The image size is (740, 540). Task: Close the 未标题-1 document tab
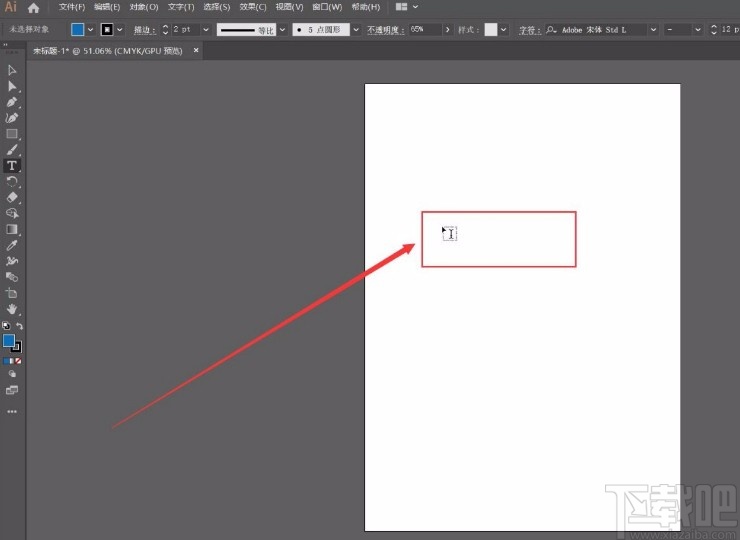196,50
